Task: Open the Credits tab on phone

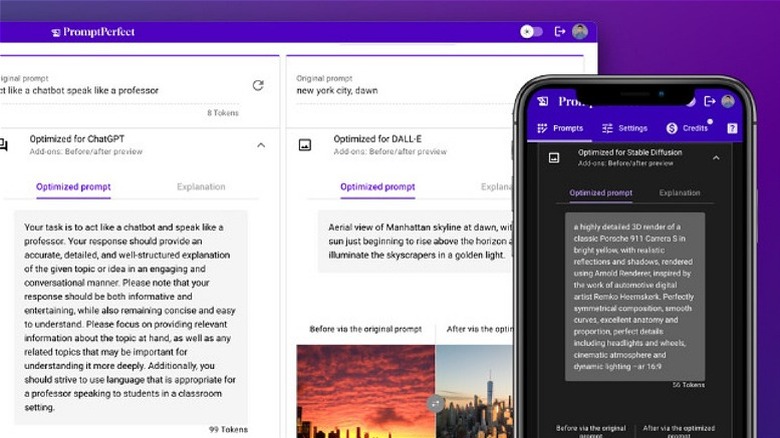Action: [687, 128]
